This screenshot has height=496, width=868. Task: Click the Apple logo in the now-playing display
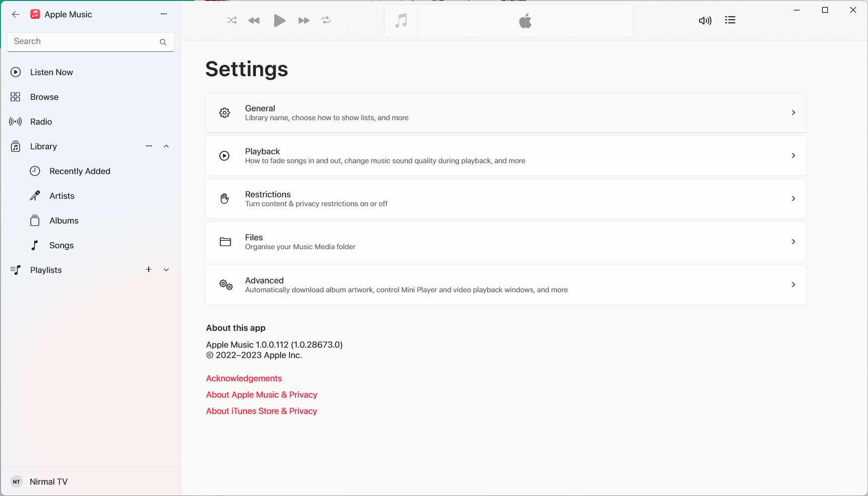pos(526,21)
